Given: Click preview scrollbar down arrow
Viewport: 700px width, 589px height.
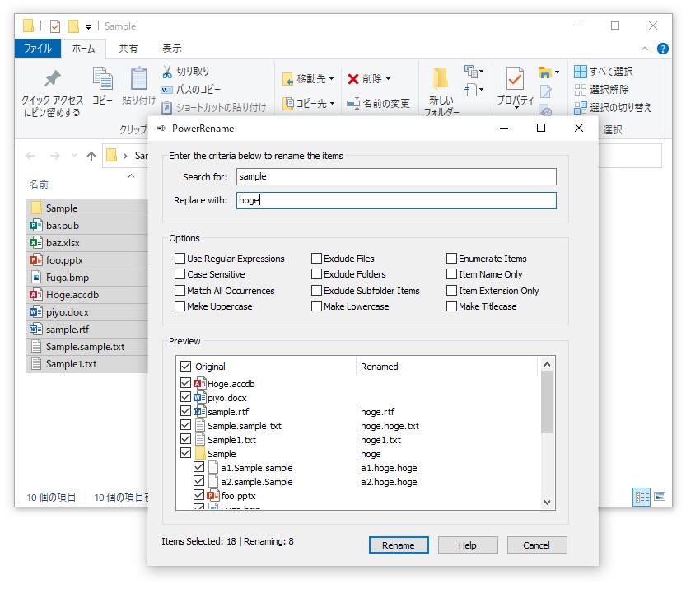Looking at the screenshot, I should (x=548, y=503).
